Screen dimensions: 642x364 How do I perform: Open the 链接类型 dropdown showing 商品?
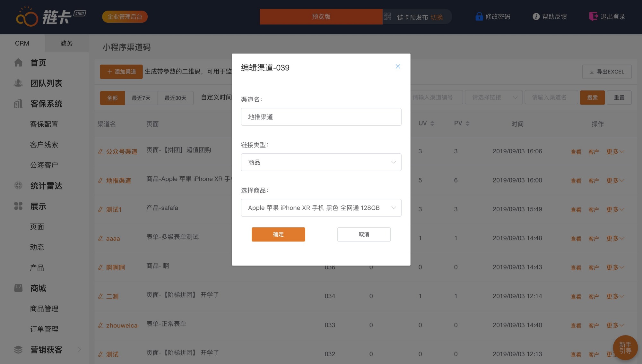321,162
